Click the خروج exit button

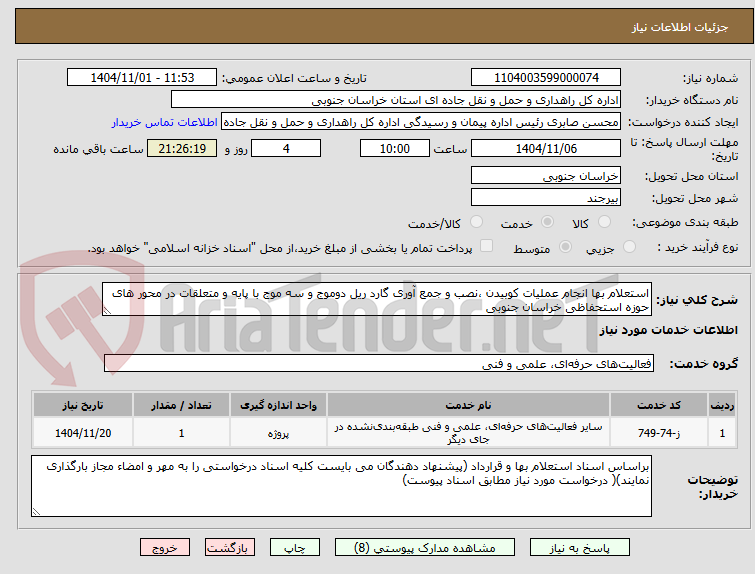(x=165, y=548)
